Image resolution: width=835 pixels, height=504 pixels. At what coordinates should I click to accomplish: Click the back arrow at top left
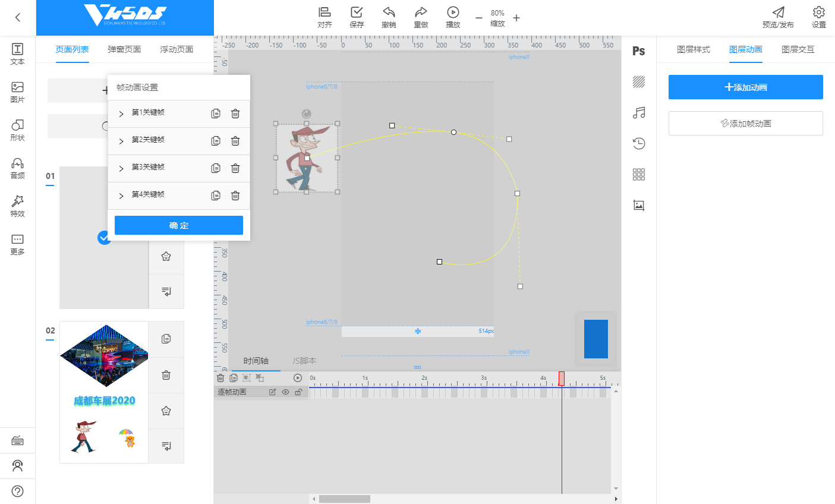[17, 17]
